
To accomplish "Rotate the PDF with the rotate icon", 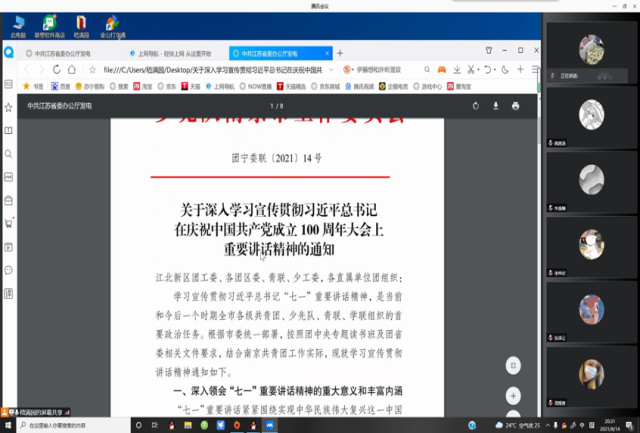I will click(476, 106).
